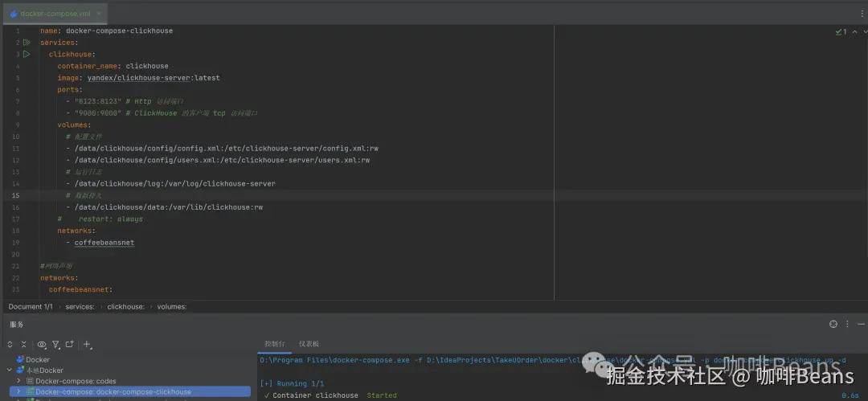The height and width of the screenshot is (401, 868).
Task: Run all services from line 2 gutter icon
Action: tap(26, 43)
